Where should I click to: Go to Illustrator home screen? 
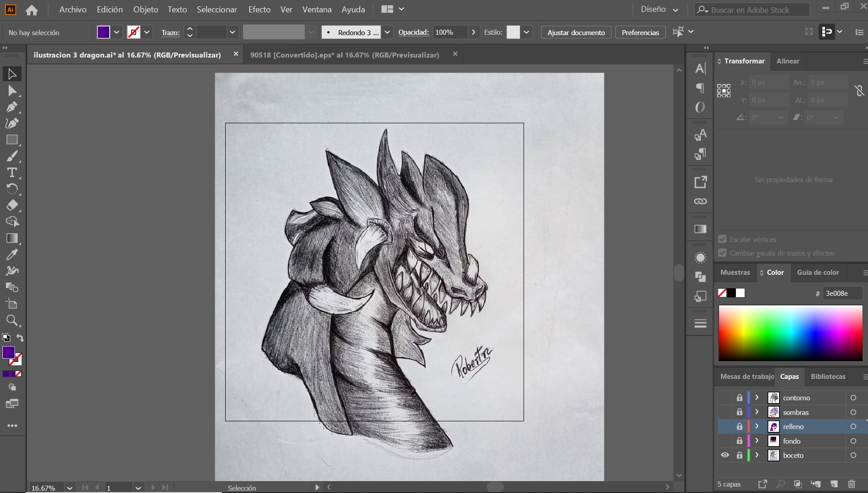point(32,10)
